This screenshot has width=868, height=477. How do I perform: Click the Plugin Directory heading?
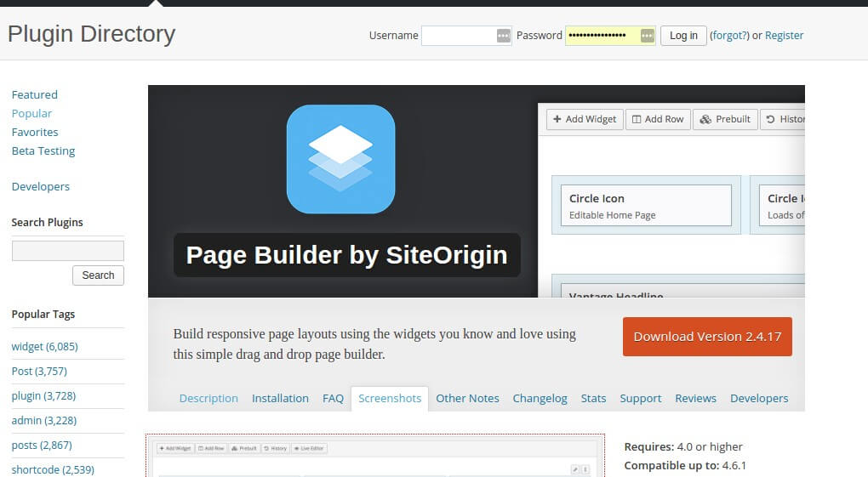point(91,34)
